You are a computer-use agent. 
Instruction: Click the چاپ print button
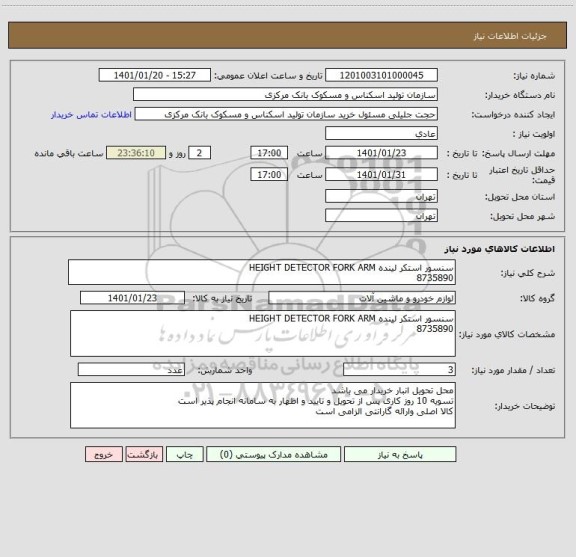tap(184, 454)
